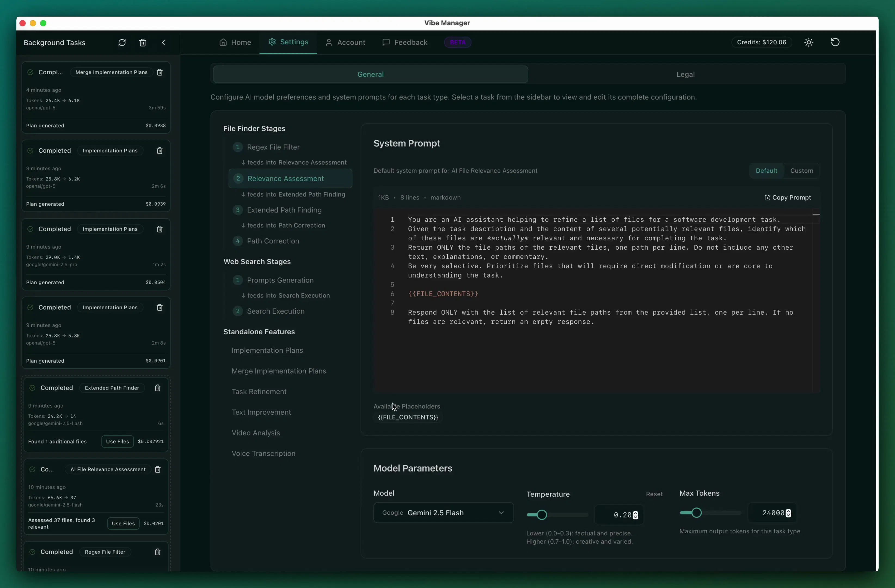Choose the Default system prompt option
Screen dimensions: 895x588
point(766,171)
